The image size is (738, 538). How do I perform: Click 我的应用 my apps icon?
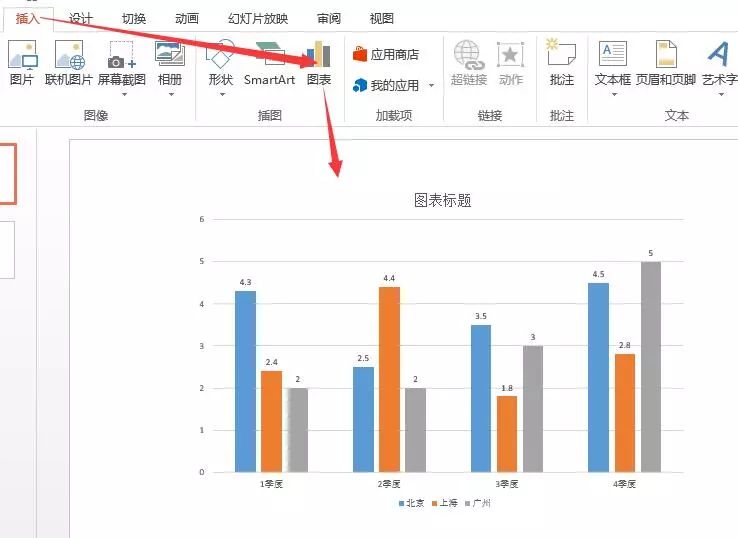pos(360,85)
